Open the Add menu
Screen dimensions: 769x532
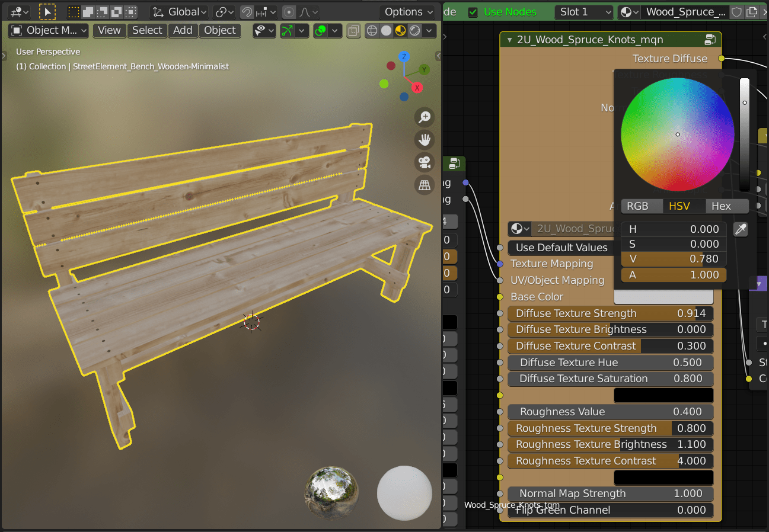pyautogui.click(x=183, y=30)
